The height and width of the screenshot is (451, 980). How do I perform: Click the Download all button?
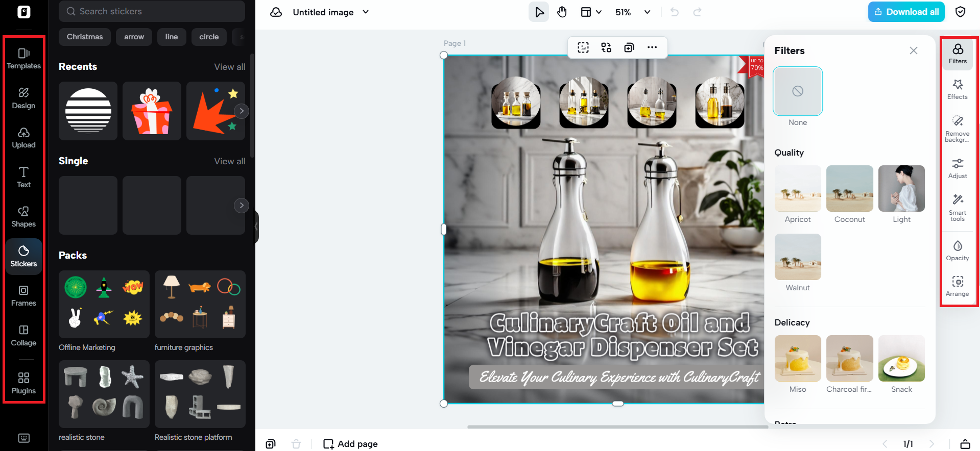(x=906, y=12)
